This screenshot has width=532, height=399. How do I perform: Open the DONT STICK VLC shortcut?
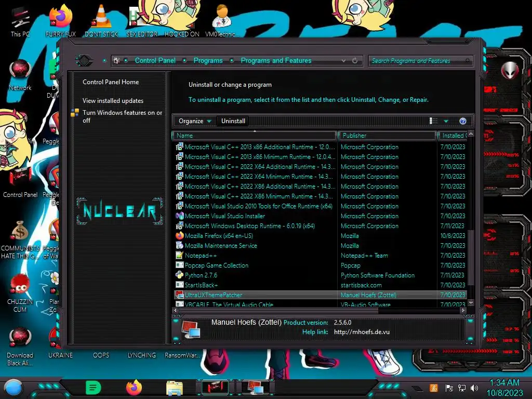(101, 21)
